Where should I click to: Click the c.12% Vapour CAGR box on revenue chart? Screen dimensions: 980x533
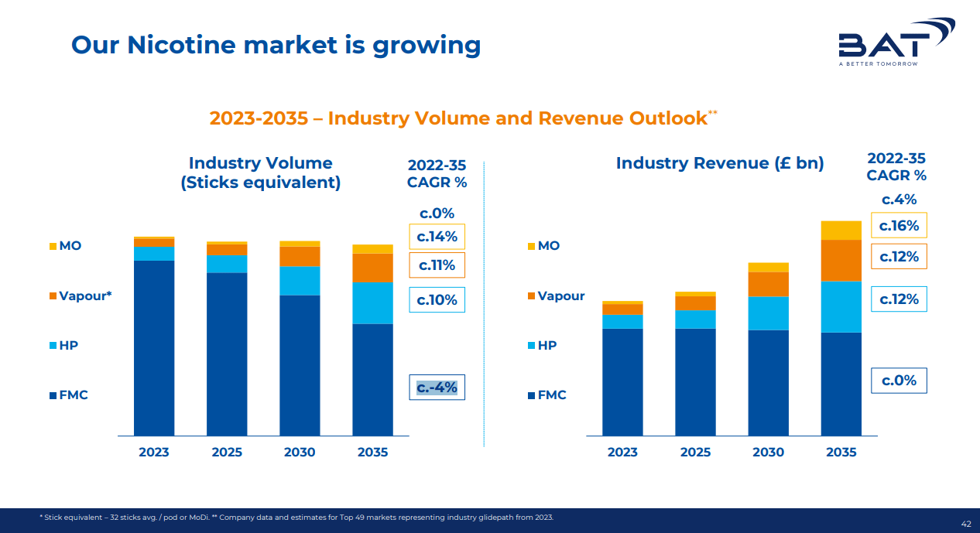coord(899,256)
